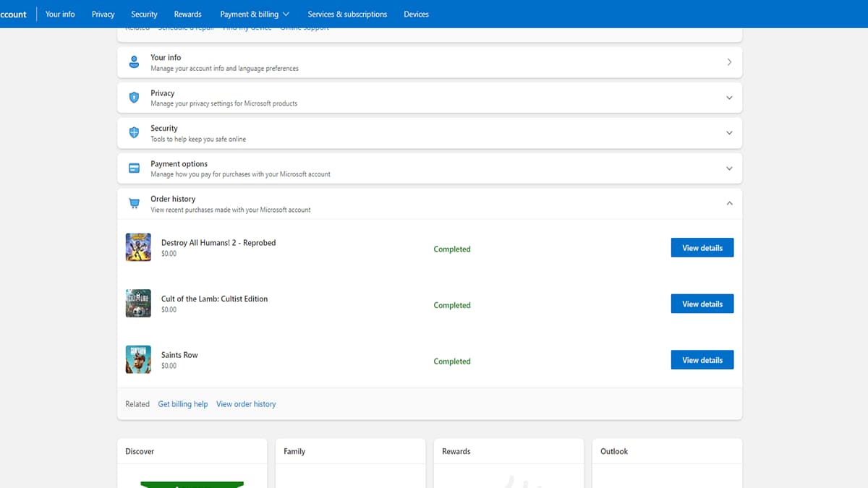This screenshot has width=868, height=488.
Task: View details for Saints Row order
Action: click(702, 360)
